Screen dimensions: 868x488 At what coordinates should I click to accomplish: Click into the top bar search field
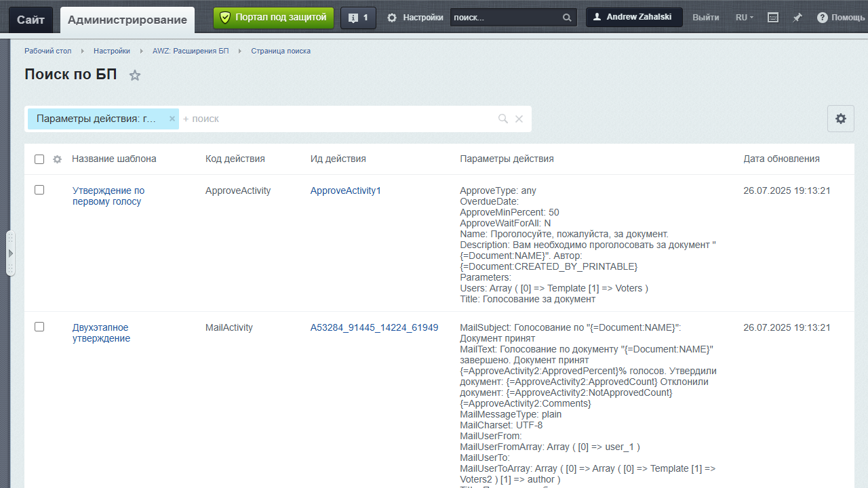(505, 18)
